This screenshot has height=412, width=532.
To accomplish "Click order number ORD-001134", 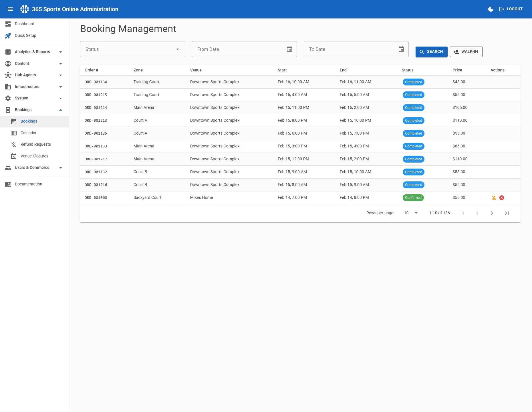I will click(x=96, y=82).
